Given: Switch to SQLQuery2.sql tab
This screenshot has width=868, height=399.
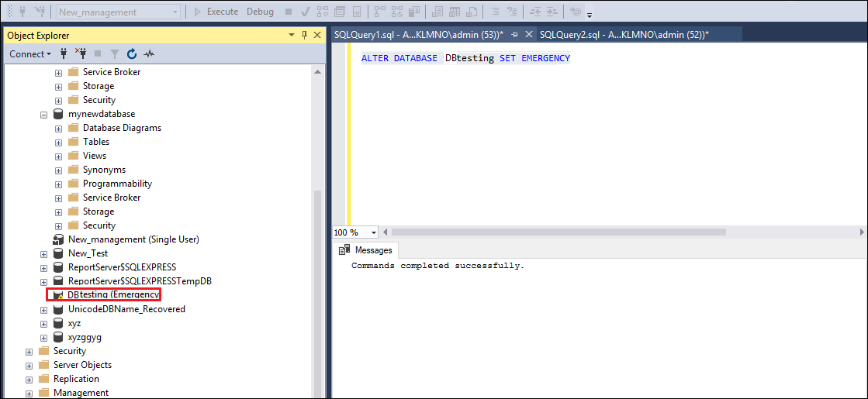Looking at the screenshot, I should pos(624,34).
